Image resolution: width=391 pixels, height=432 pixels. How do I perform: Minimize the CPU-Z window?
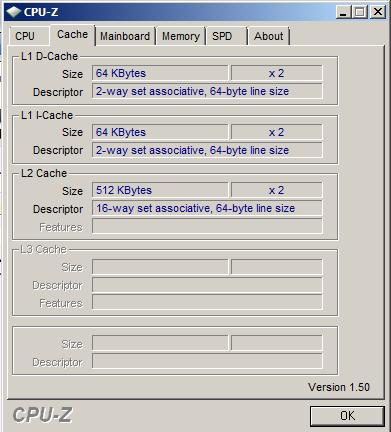click(343, 12)
